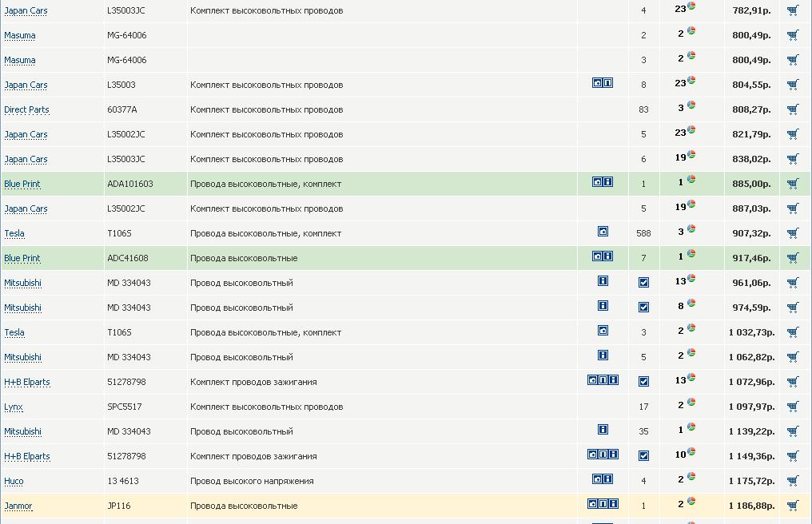Add Mitsubishi MD 334043 at 1 139,22р. to cart
812x524 pixels.
click(793, 431)
